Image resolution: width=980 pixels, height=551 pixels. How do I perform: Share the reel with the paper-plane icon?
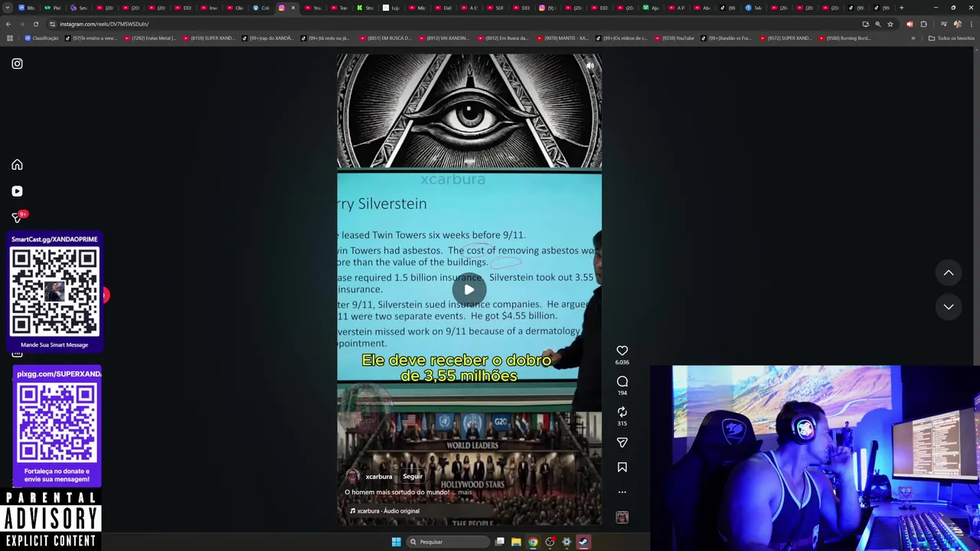(x=622, y=442)
